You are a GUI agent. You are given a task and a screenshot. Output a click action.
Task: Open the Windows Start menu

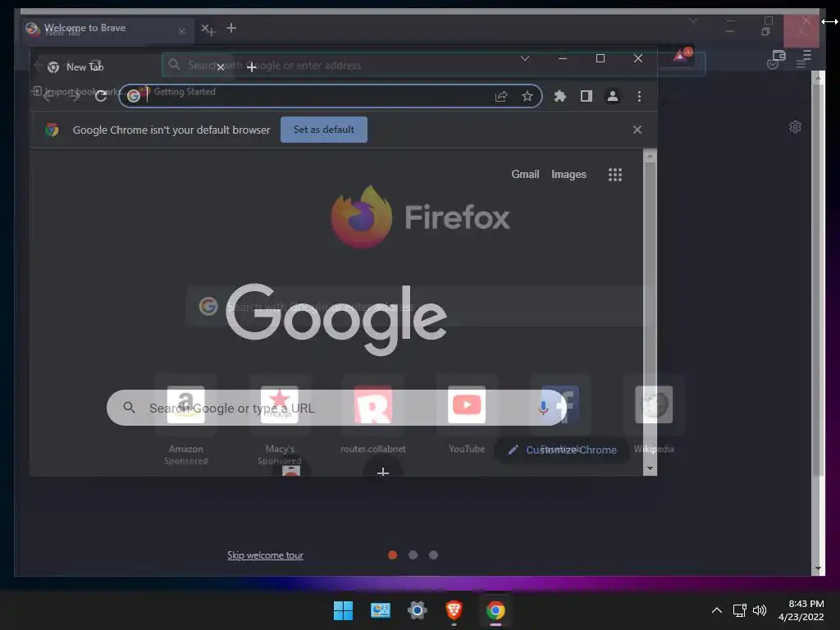[x=344, y=610]
